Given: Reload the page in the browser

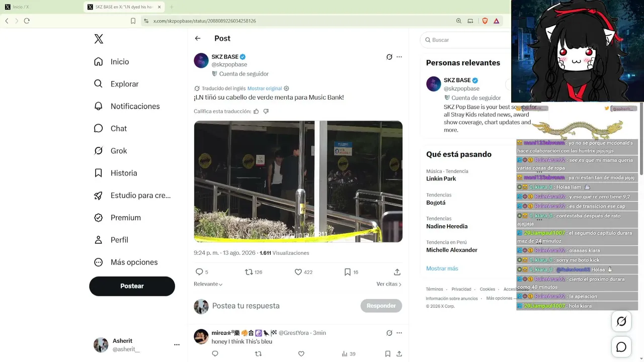Looking at the screenshot, I should point(27,21).
